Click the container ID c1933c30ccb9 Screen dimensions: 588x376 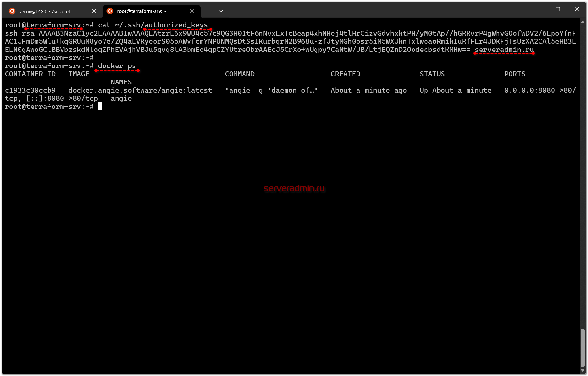click(x=30, y=90)
